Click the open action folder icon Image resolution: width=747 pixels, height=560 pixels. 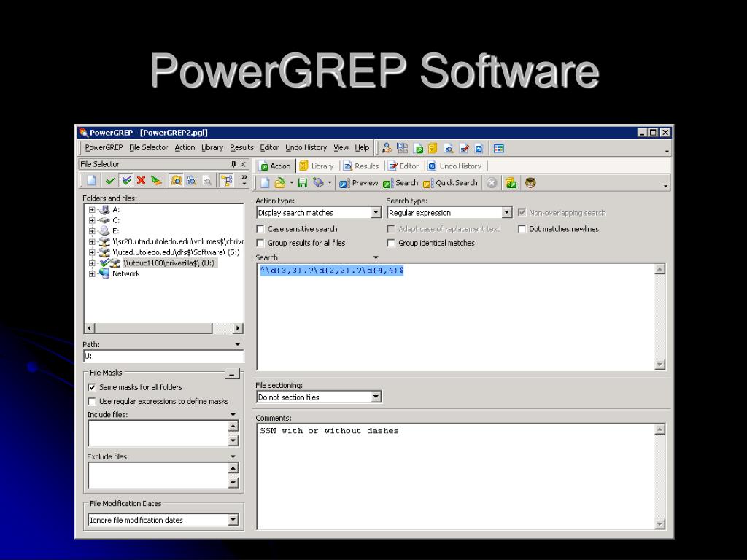click(279, 183)
